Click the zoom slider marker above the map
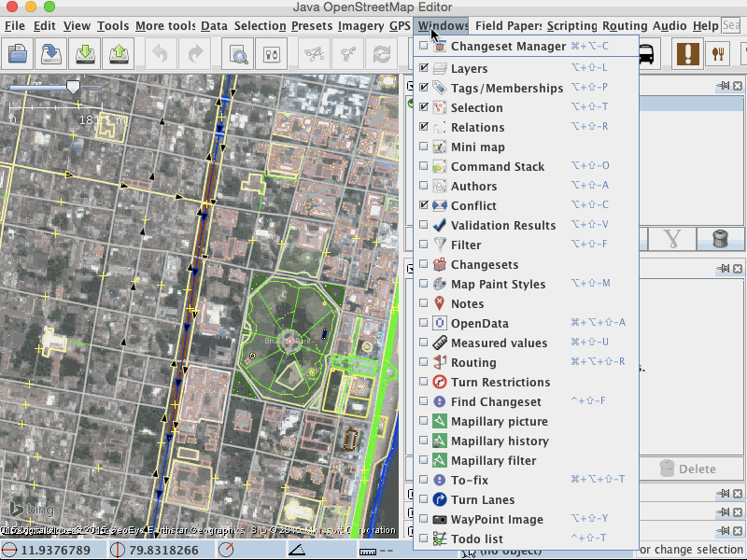The image size is (747, 560). pyautogui.click(x=73, y=86)
